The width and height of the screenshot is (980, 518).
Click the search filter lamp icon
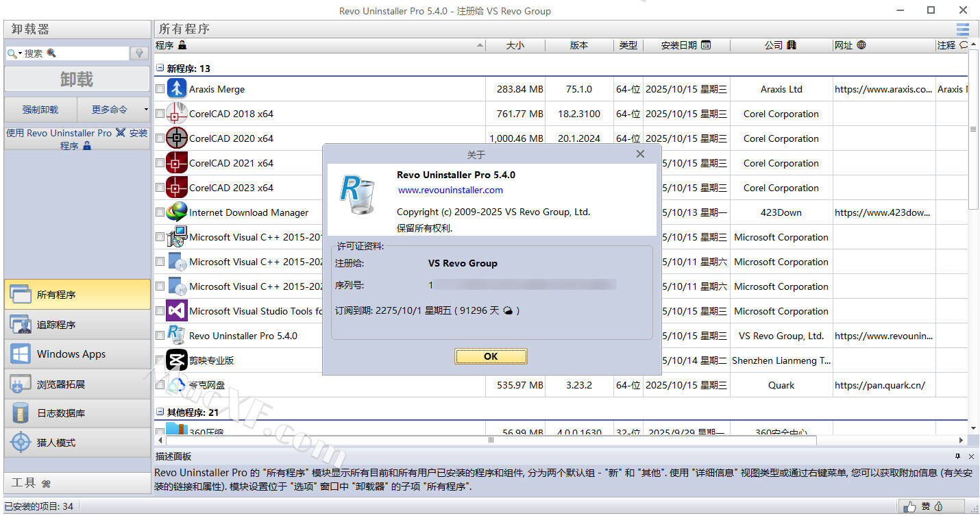pos(139,53)
